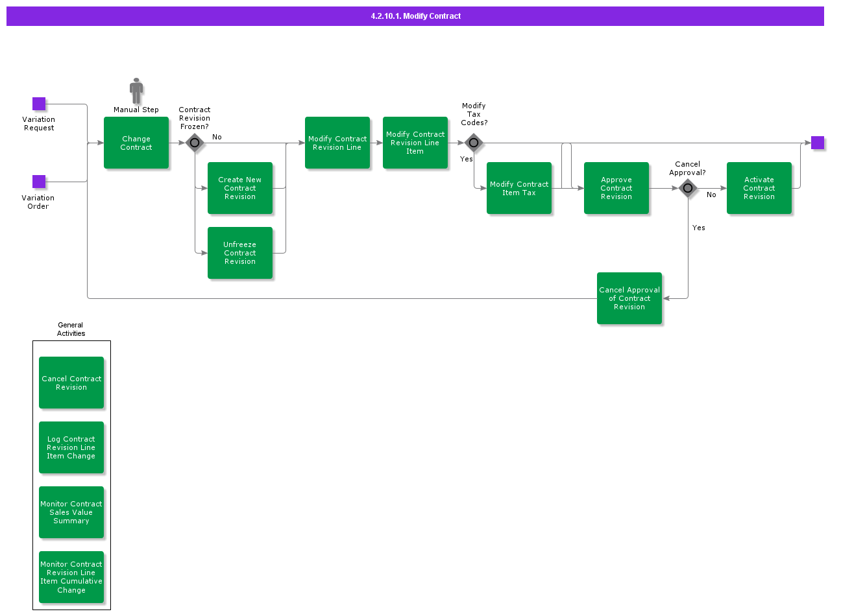Select the Unfreeze Contract Revision activity

240,253
